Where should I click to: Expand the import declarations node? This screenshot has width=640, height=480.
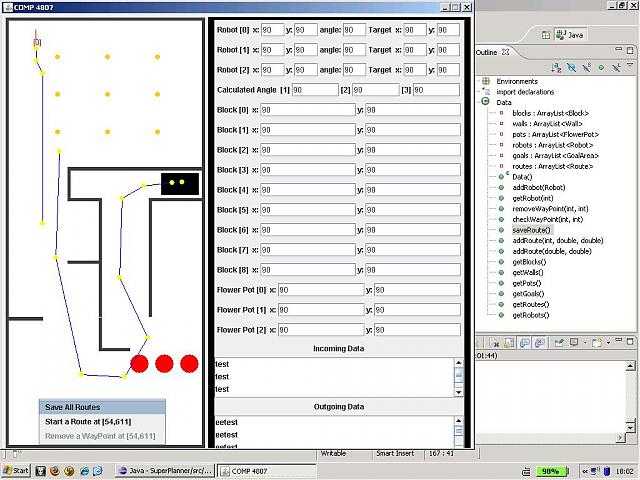click(485, 91)
